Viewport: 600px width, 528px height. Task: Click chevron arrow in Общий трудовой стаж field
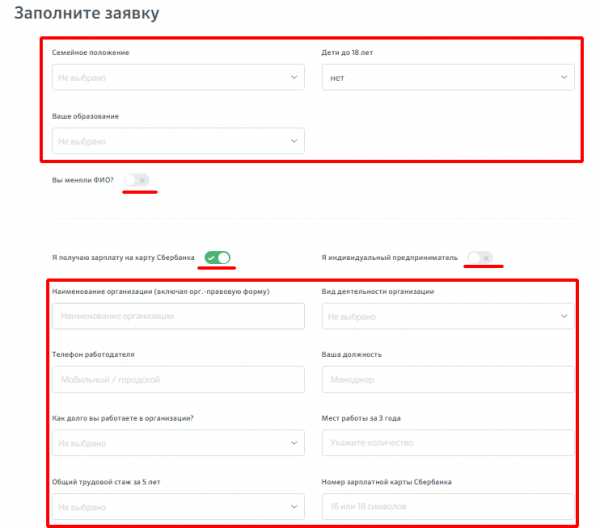(293, 507)
